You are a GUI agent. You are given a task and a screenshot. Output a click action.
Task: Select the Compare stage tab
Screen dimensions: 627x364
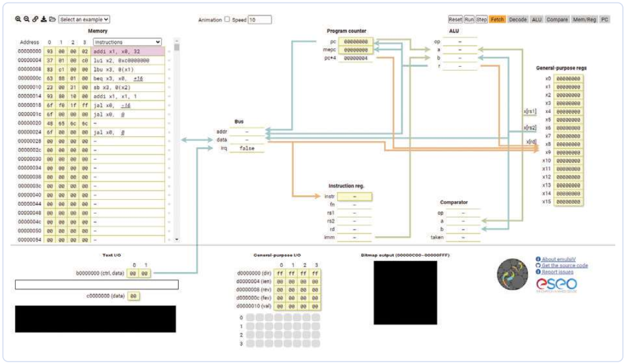pyautogui.click(x=557, y=19)
